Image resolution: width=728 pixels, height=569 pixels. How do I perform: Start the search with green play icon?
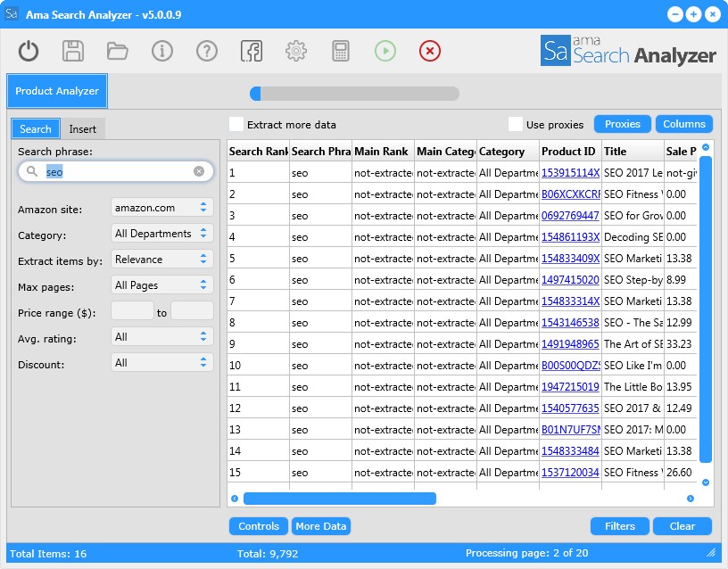coord(385,51)
